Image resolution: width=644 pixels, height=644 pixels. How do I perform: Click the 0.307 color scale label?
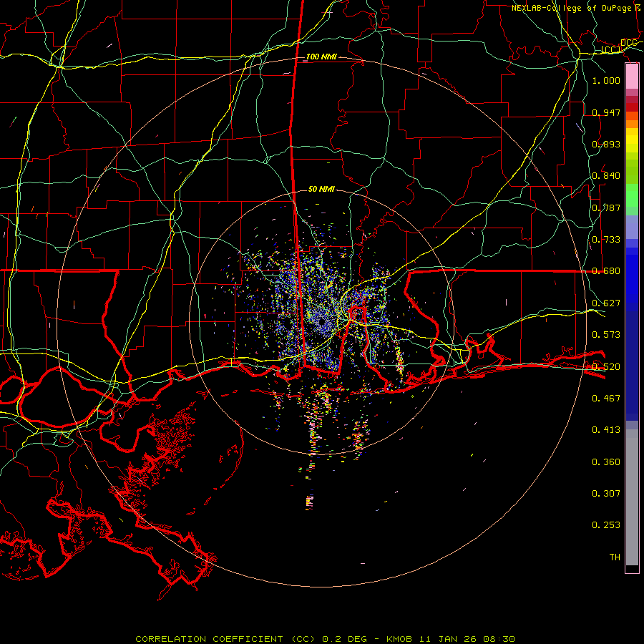pos(606,494)
